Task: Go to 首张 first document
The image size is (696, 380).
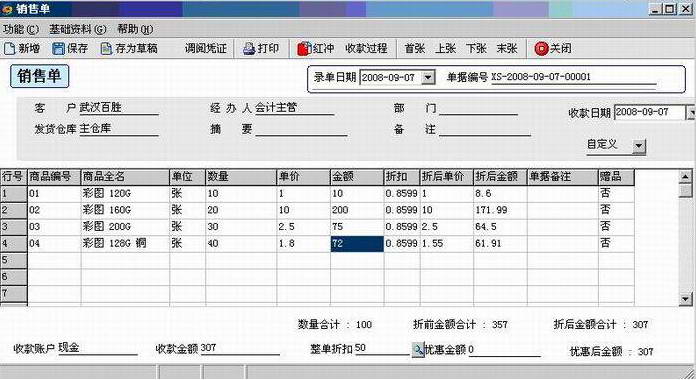Action: coord(415,48)
